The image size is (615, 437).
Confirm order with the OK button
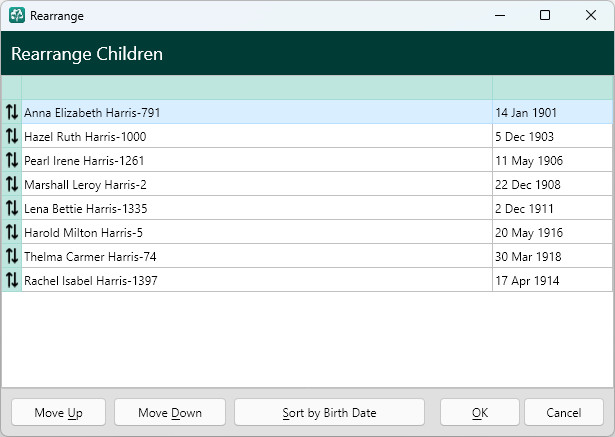tap(480, 412)
